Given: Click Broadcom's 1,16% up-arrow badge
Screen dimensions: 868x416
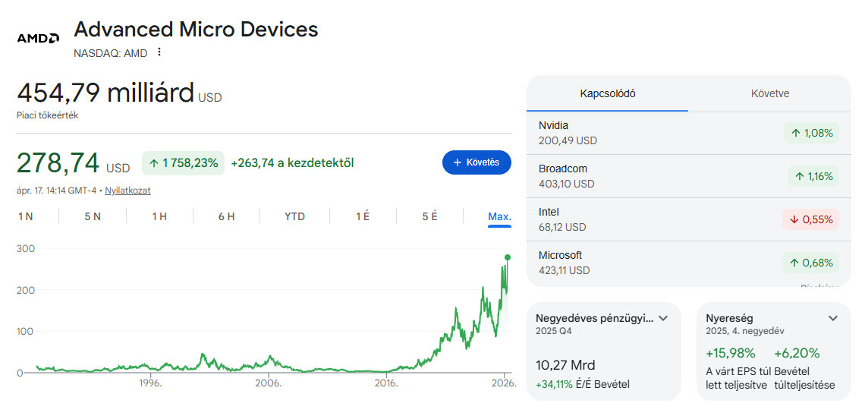Looking at the screenshot, I should pyautogui.click(x=813, y=176).
